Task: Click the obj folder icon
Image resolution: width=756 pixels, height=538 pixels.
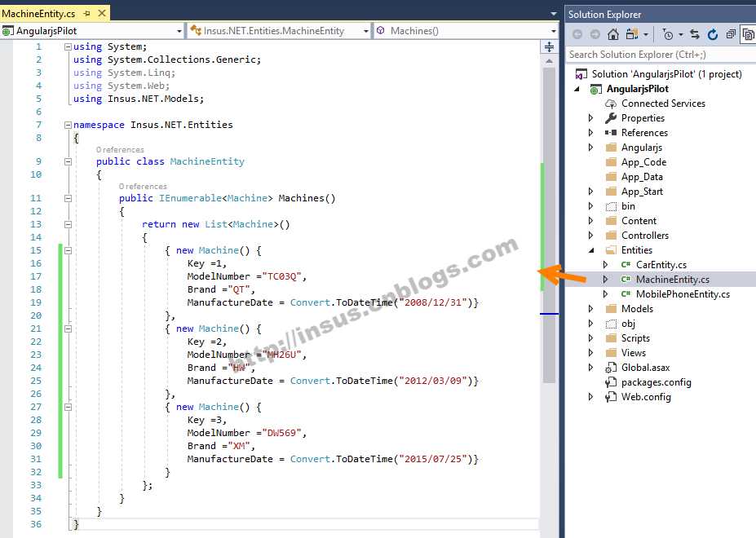Action: [611, 324]
